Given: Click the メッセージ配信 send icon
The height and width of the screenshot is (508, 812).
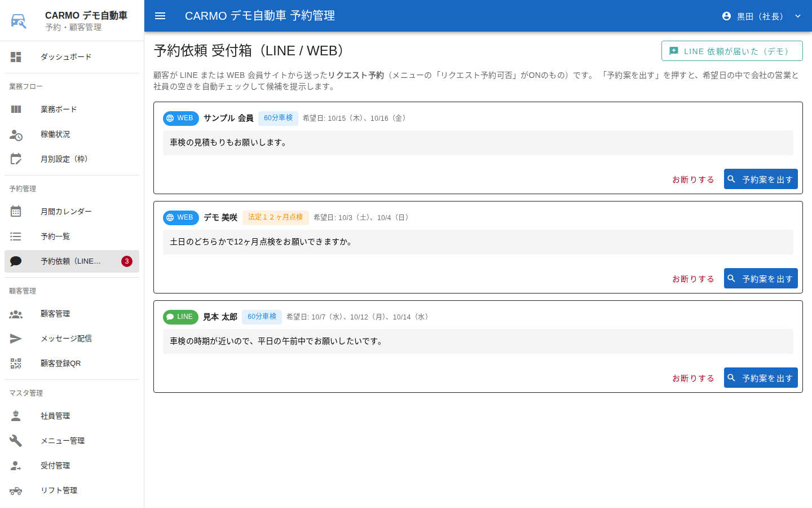Looking at the screenshot, I should coord(16,339).
